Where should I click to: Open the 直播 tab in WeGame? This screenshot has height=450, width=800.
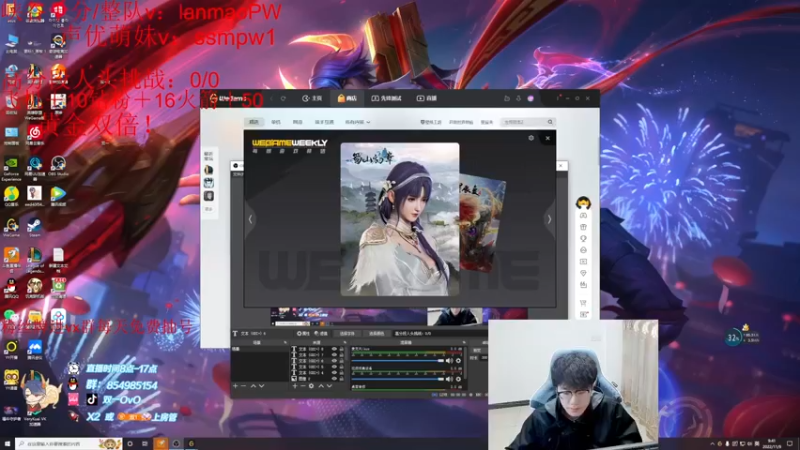427,98
